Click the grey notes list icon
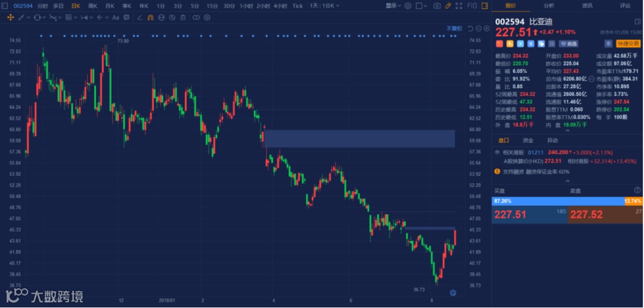 click(x=552, y=43)
